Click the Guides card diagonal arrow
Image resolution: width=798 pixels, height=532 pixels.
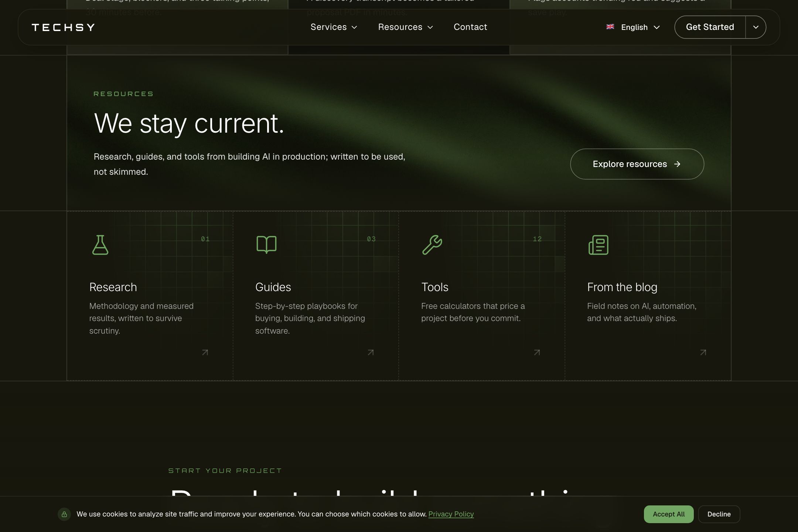[x=371, y=352]
